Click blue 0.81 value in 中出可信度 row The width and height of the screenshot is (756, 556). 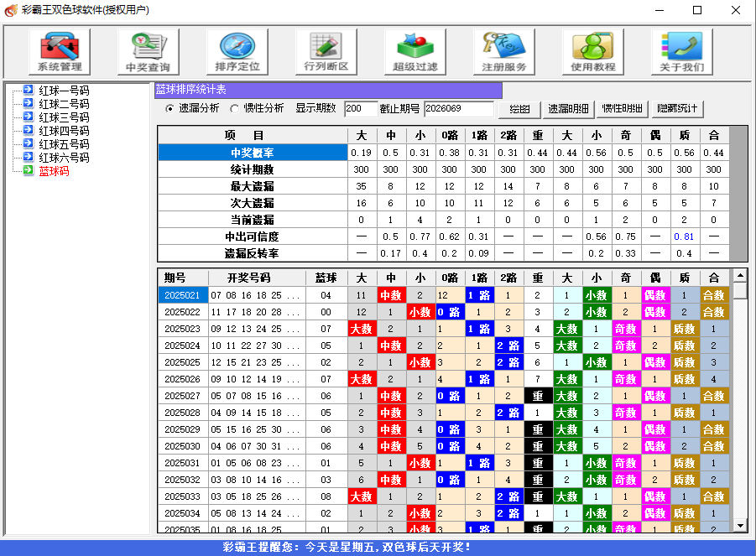pos(684,236)
